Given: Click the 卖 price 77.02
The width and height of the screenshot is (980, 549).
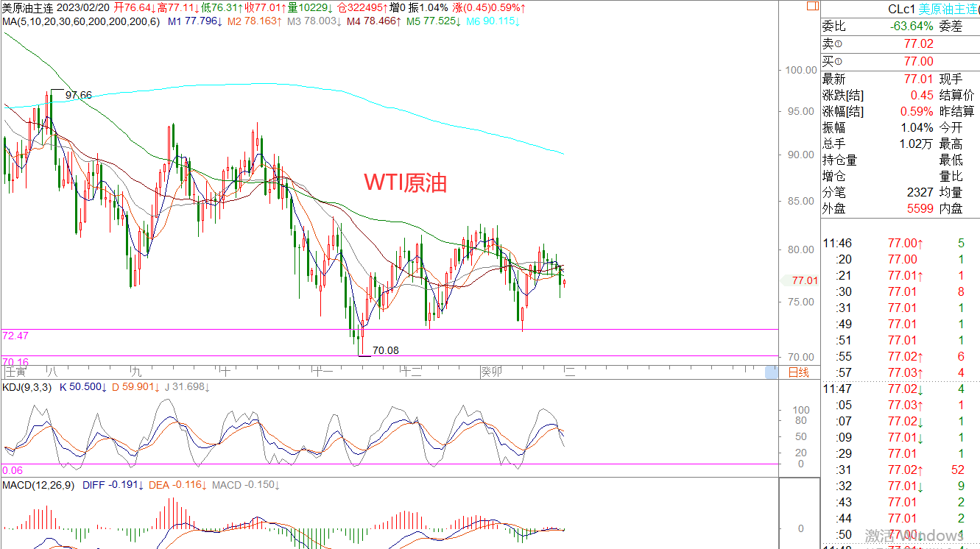Looking at the screenshot, I should pos(918,45).
